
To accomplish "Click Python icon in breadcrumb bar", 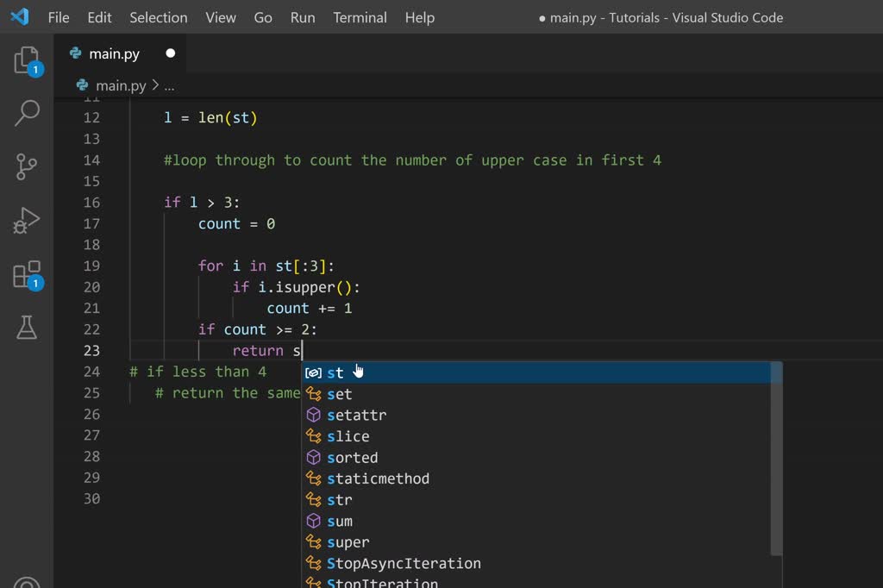I will click(82, 85).
